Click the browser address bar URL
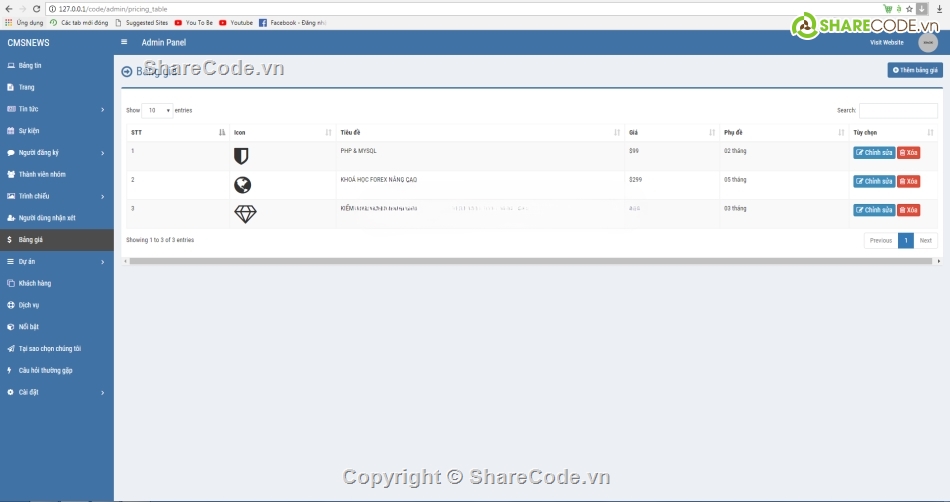The width and height of the screenshot is (950, 502). 113,9
